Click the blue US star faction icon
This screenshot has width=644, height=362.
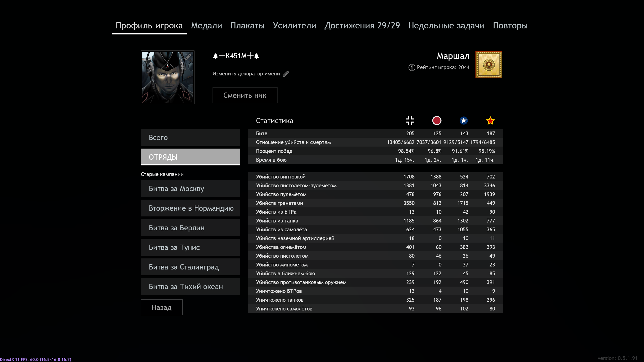(x=464, y=121)
